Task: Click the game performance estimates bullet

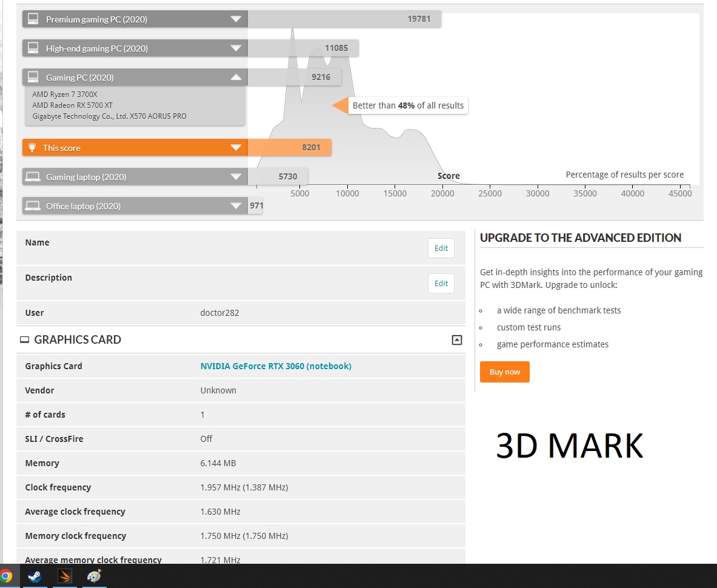Action: tap(553, 344)
